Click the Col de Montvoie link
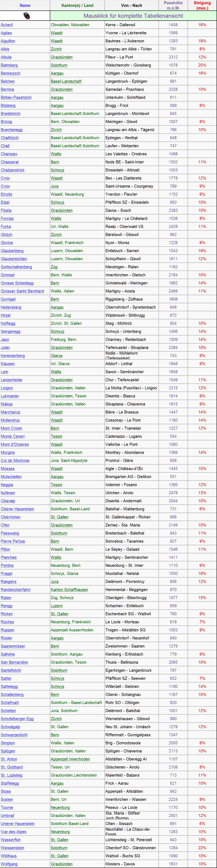Image resolution: width=217 pixels, height=868 pixels. [15, 461]
